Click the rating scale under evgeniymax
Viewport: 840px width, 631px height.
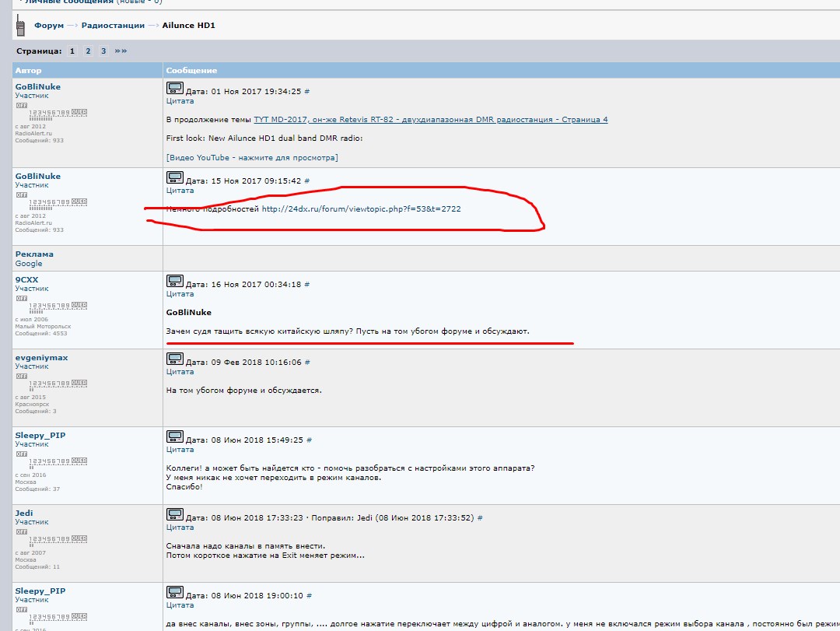coord(58,385)
